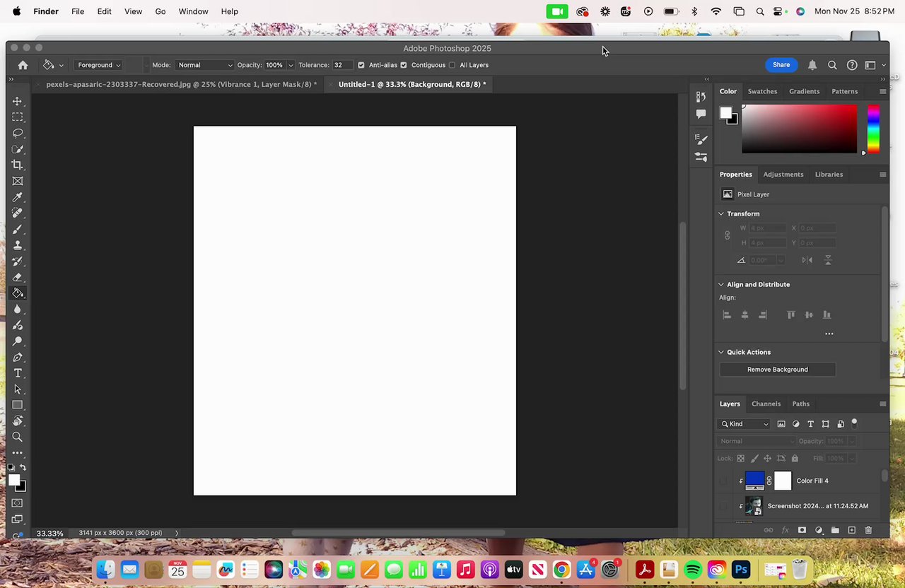
Task: Toggle pixel layer filter in Layers
Action: [x=781, y=424]
